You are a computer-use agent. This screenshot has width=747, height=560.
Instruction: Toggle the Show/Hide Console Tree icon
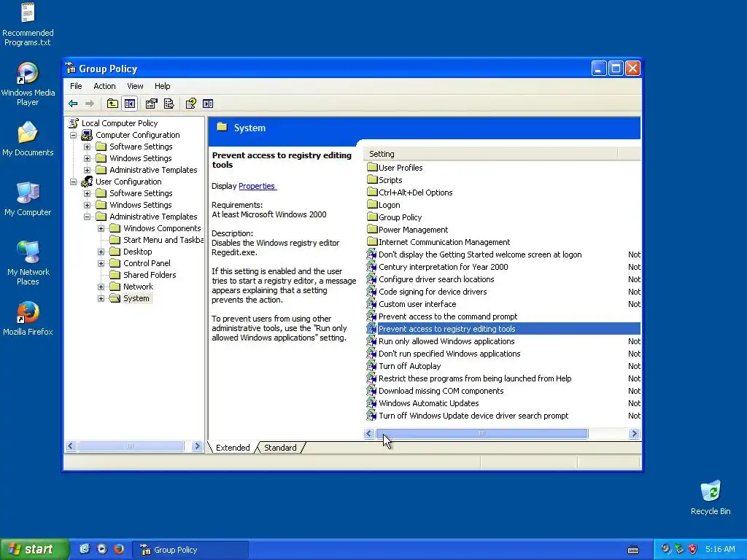pos(130,104)
